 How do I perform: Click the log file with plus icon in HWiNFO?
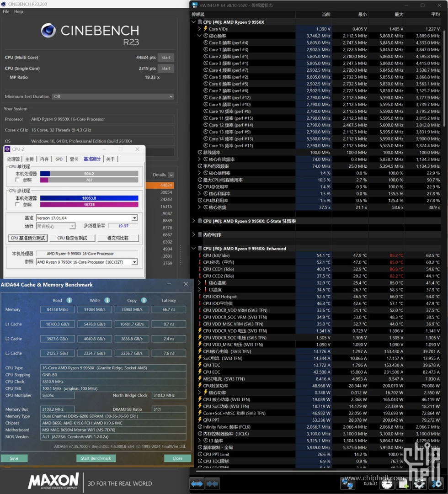coord(403,484)
